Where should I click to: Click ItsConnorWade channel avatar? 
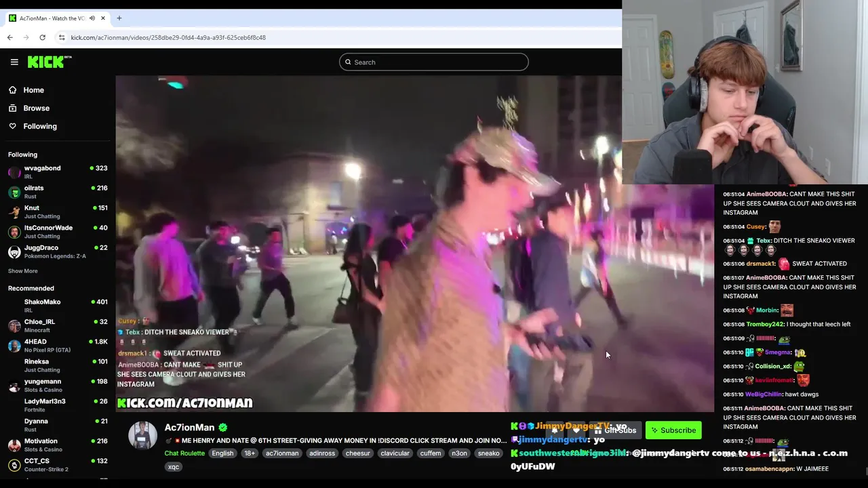(14, 232)
